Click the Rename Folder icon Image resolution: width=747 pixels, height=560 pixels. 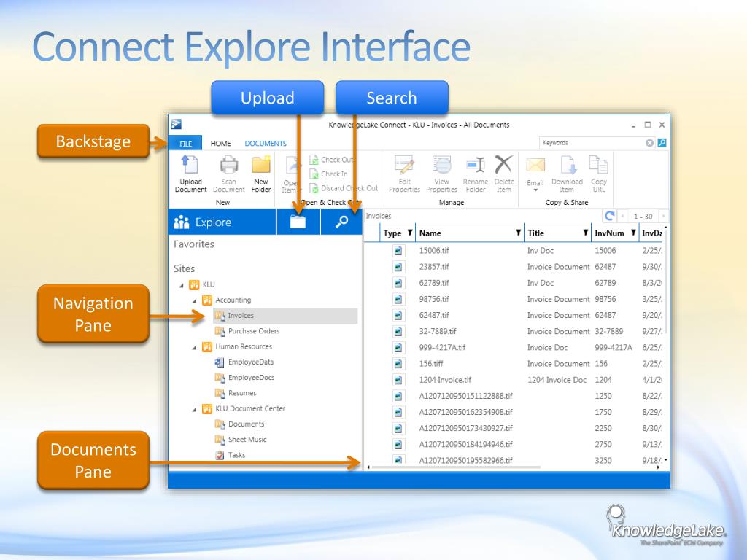pyautogui.click(x=476, y=165)
